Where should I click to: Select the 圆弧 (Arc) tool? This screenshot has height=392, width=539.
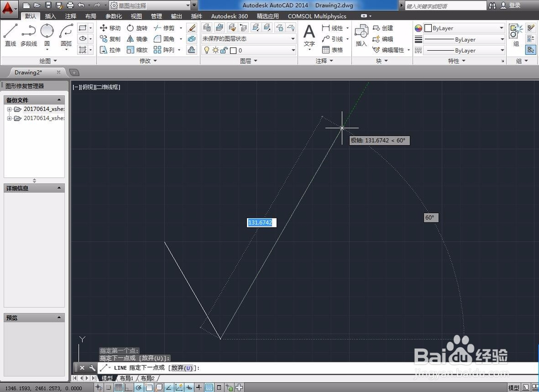coord(66,36)
